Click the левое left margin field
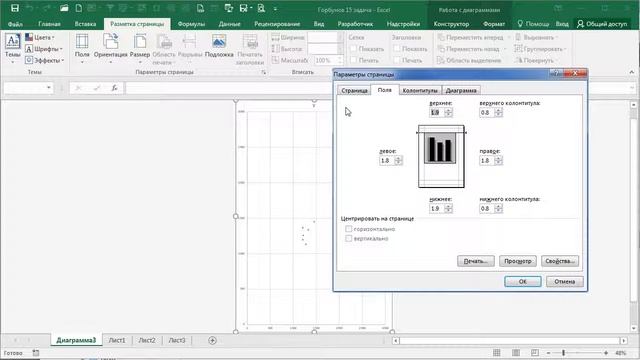Screen dimensions: 640x360 click(x=387, y=161)
